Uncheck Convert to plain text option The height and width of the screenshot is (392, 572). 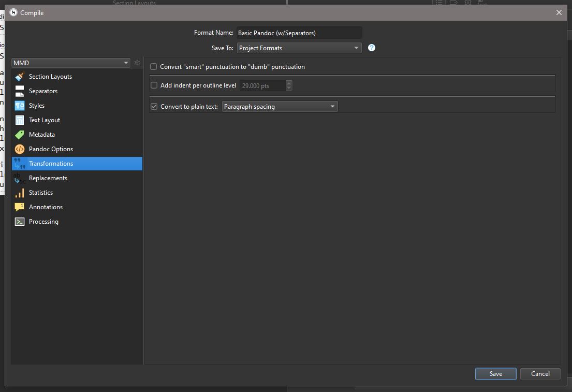(x=154, y=107)
